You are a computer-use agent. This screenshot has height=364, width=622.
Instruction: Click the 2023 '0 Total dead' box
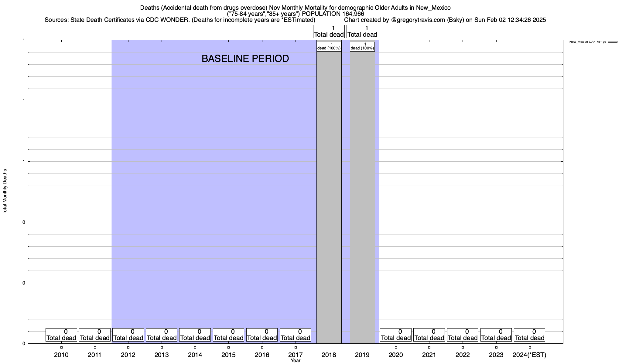pos(496,335)
